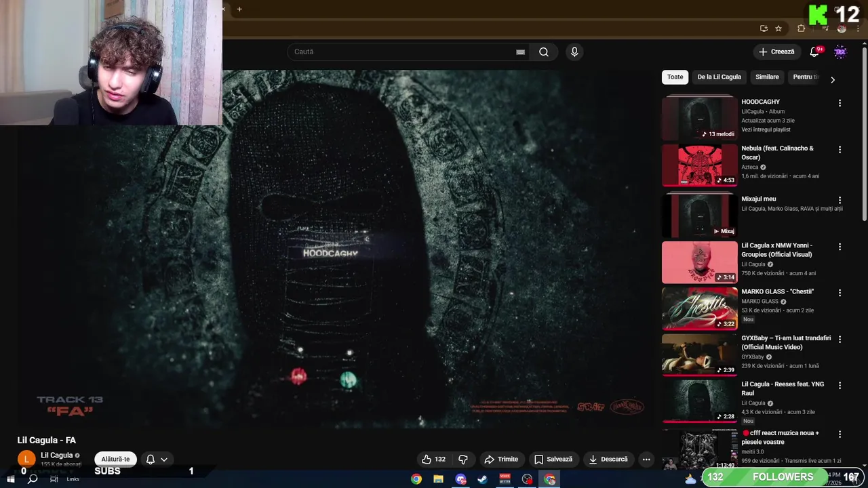Screen dimensions: 868x488
Task: Open a new browser tab
Action: (x=239, y=9)
